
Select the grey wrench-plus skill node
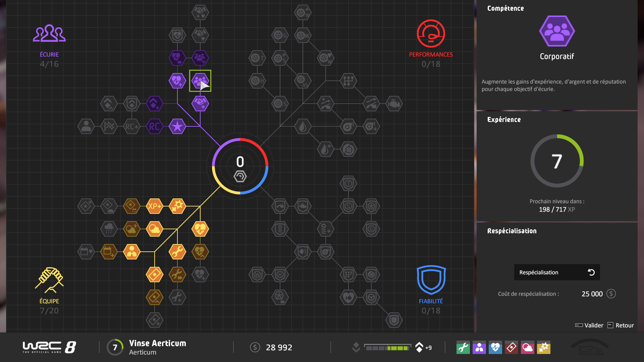click(x=177, y=297)
